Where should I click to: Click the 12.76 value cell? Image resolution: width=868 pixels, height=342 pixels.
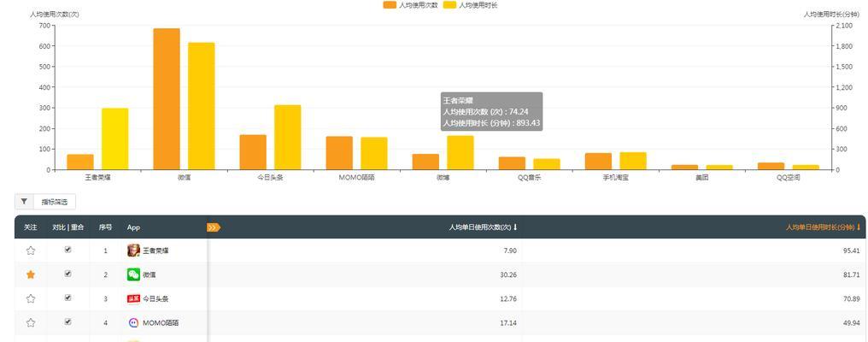coord(508,298)
